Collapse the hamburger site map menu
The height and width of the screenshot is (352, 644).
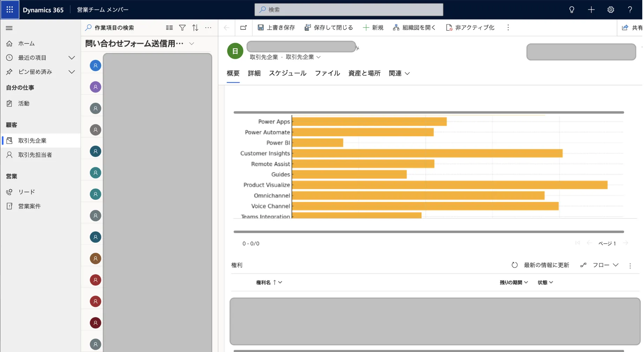[9, 28]
